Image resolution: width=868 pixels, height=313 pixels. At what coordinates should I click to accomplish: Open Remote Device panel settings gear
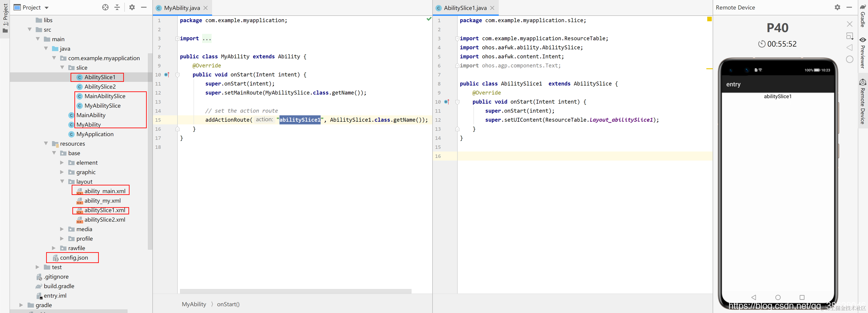837,7
